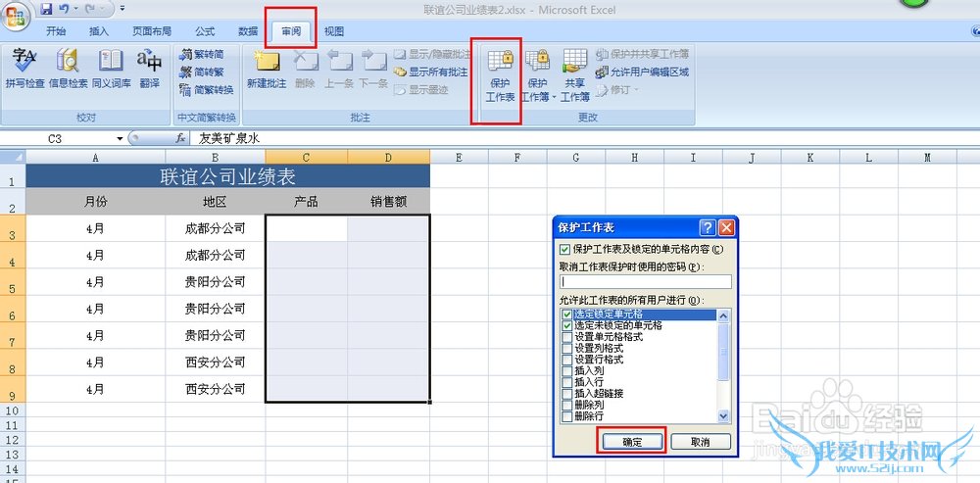Run 拼写检查 spelling check
The image size is (980, 483).
click(25, 69)
